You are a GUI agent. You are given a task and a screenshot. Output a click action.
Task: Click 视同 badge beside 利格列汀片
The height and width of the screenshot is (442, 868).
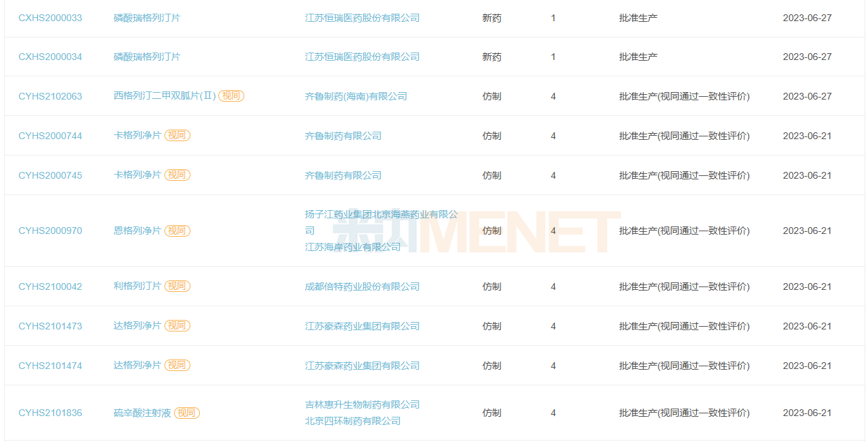coord(177,286)
